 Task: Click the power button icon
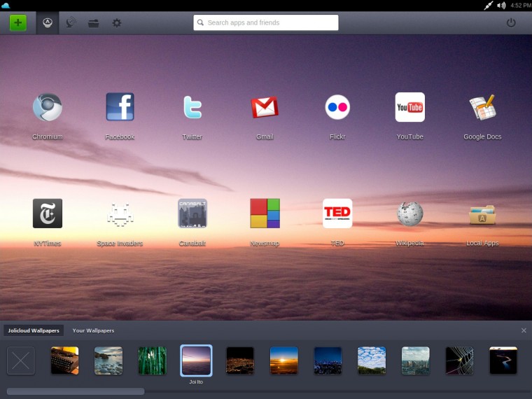511,23
